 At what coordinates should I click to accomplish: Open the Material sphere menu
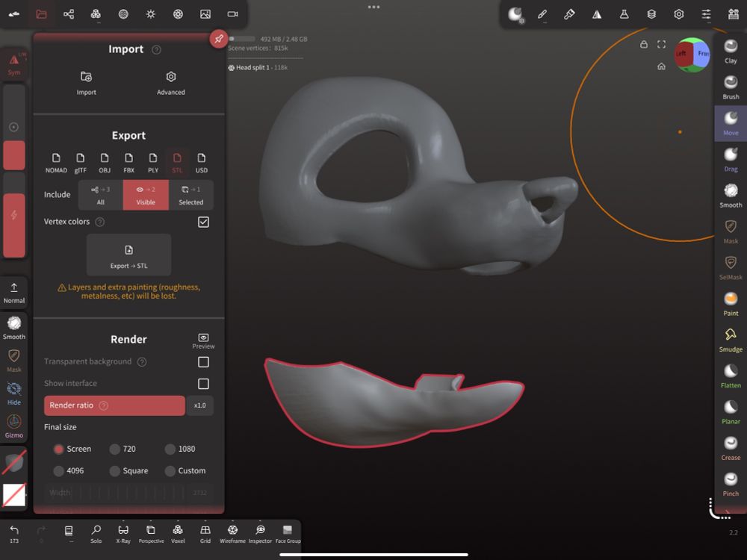(x=123, y=13)
